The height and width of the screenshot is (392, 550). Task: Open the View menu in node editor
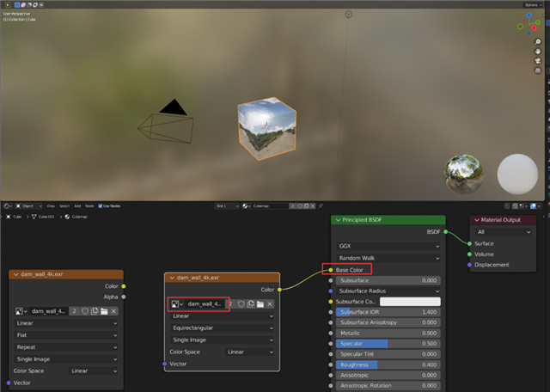(x=51, y=206)
